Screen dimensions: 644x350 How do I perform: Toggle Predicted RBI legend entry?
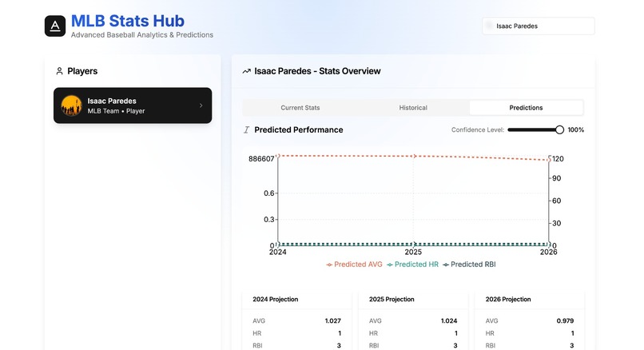469,264
